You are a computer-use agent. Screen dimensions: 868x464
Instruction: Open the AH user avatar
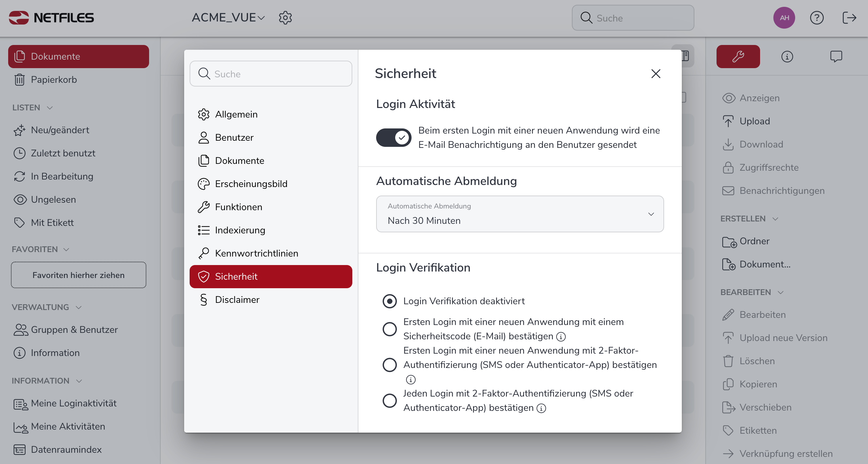click(784, 18)
